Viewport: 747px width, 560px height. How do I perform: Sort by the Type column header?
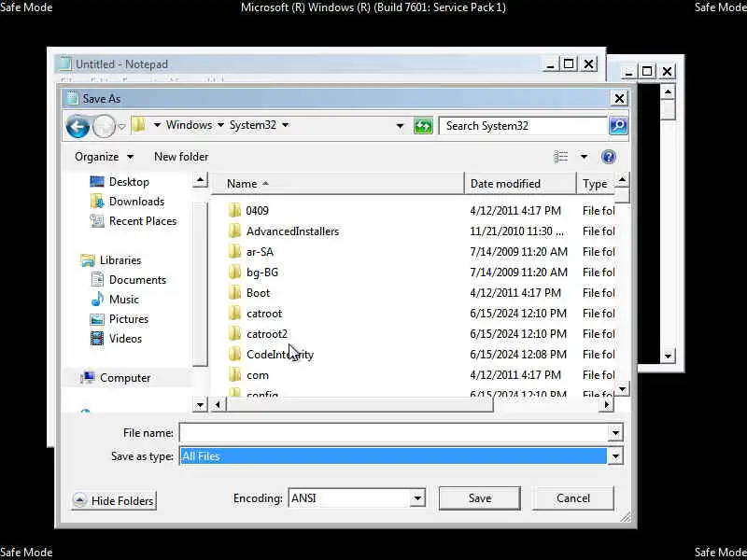[595, 183]
